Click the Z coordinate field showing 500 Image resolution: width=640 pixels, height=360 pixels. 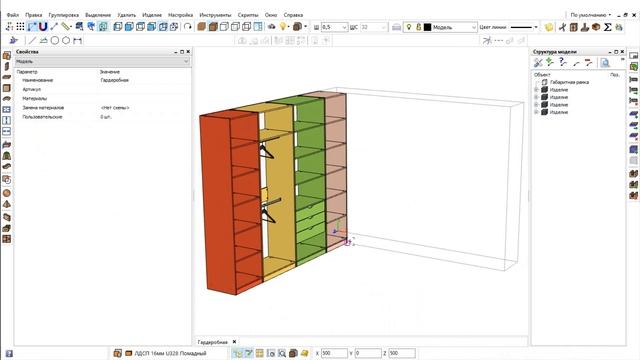(x=402, y=353)
